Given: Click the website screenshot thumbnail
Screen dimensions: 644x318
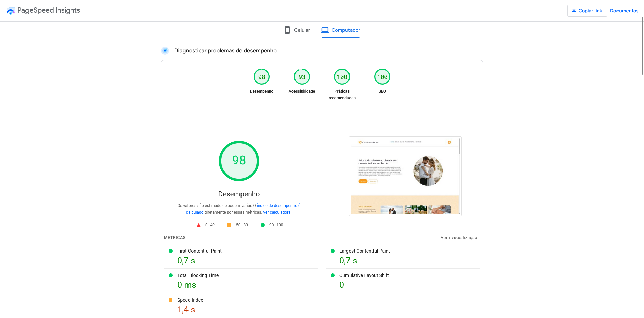Looking at the screenshot, I should pyautogui.click(x=405, y=176).
